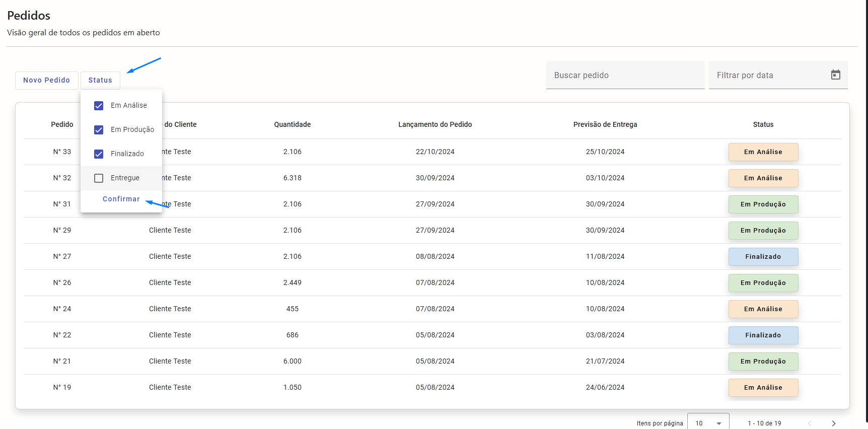Viewport: 868px width, 429px height.
Task: Uncheck the Finalizado status checkbox
Action: pyautogui.click(x=99, y=154)
